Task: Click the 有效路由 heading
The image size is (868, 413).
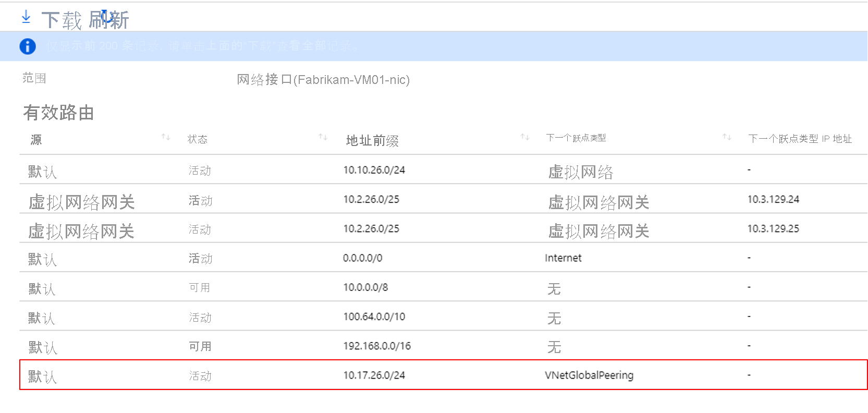Action: pos(58,112)
